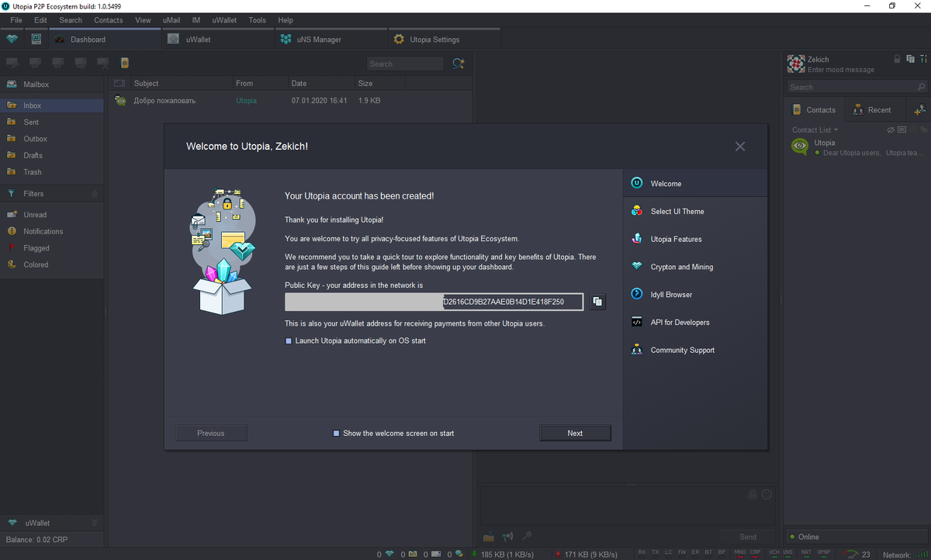Go to Select UI Theme step
Screen dimensions: 931x560
[x=695, y=211]
